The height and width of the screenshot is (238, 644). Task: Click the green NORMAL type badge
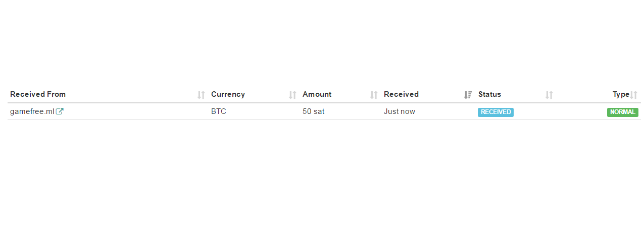pyautogui.click(x=623, y=112)
